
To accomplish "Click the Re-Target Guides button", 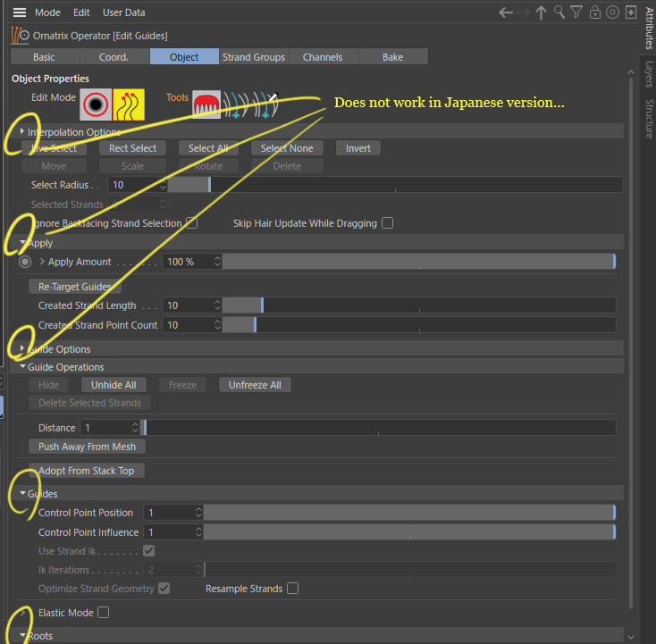I will tap(74, 287).
